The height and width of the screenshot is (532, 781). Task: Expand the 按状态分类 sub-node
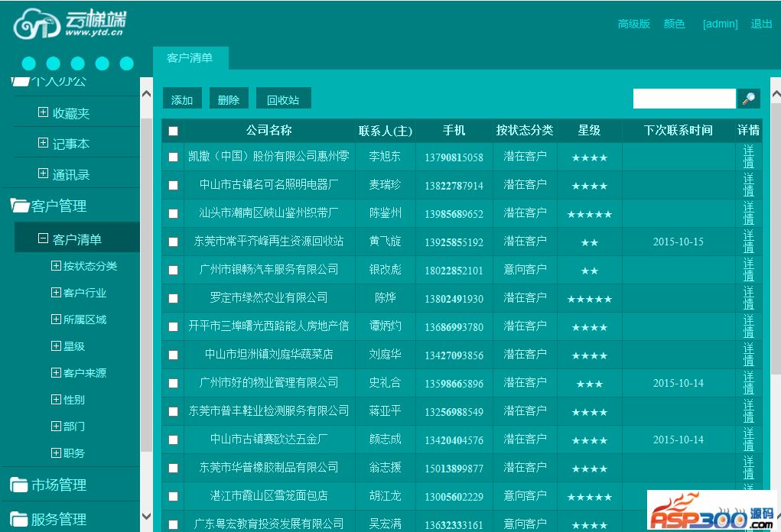(x=56, y=266)
